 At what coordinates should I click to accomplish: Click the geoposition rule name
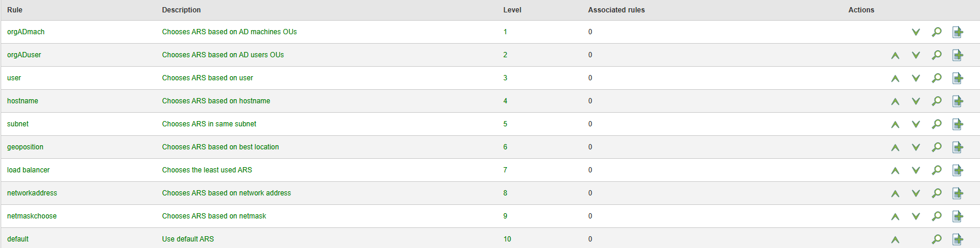click(x=25, y=147)
